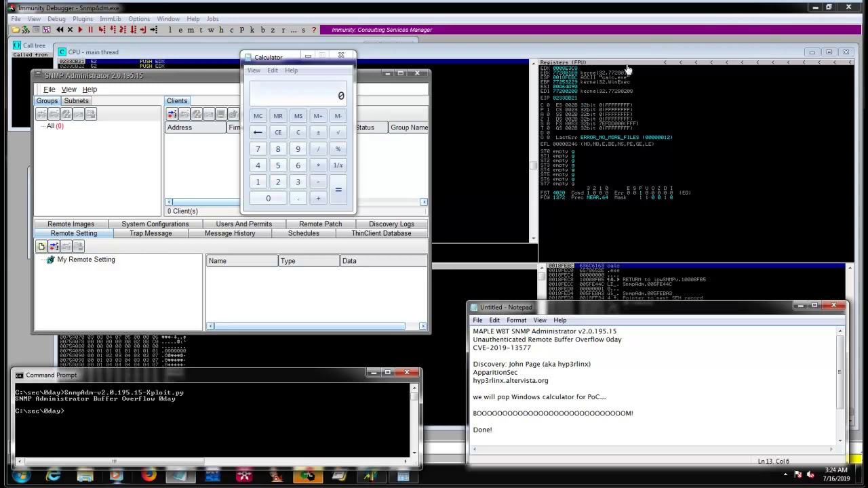Image resolution: width=868 pixels, height=488 pixels.
Task: Click the CPU - main thread window title
Action: pos(93,52)
